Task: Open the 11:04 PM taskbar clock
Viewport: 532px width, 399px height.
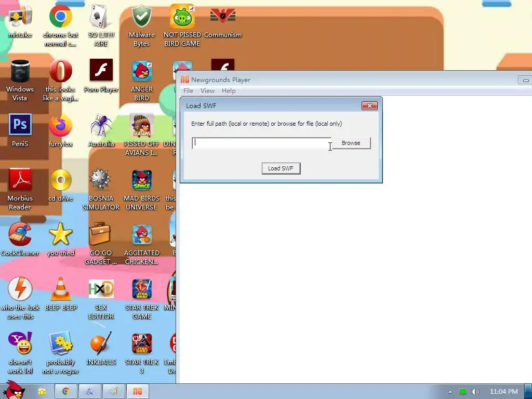Action: (504, 392)
